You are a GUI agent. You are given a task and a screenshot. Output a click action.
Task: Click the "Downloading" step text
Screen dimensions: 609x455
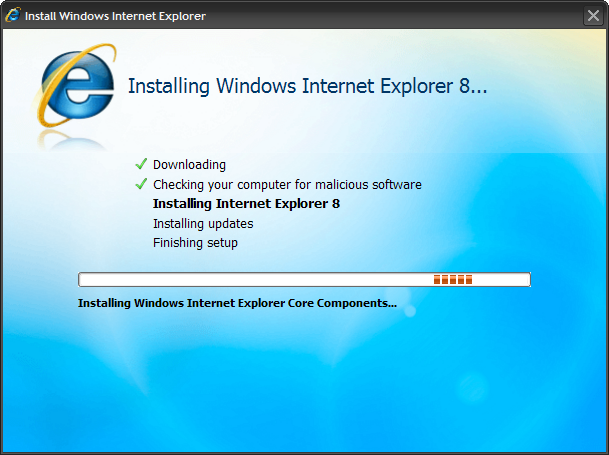click(189, 165)
